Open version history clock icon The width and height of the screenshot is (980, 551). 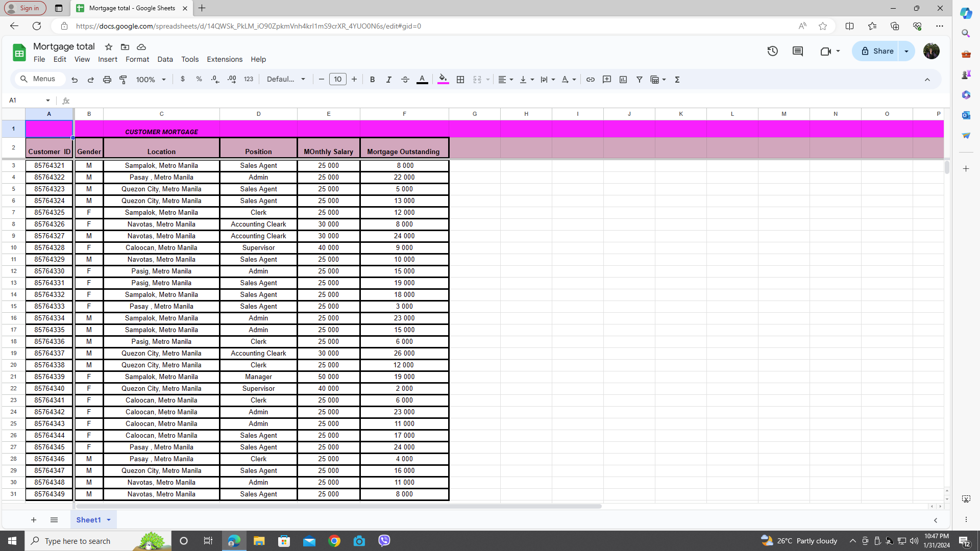pos(772,51)
